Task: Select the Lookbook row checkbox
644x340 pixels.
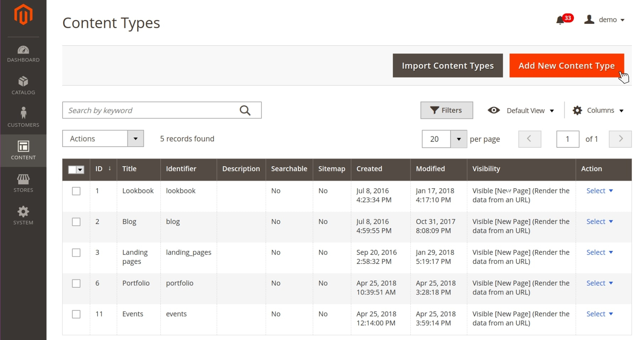Action: (x=76, y=191)
